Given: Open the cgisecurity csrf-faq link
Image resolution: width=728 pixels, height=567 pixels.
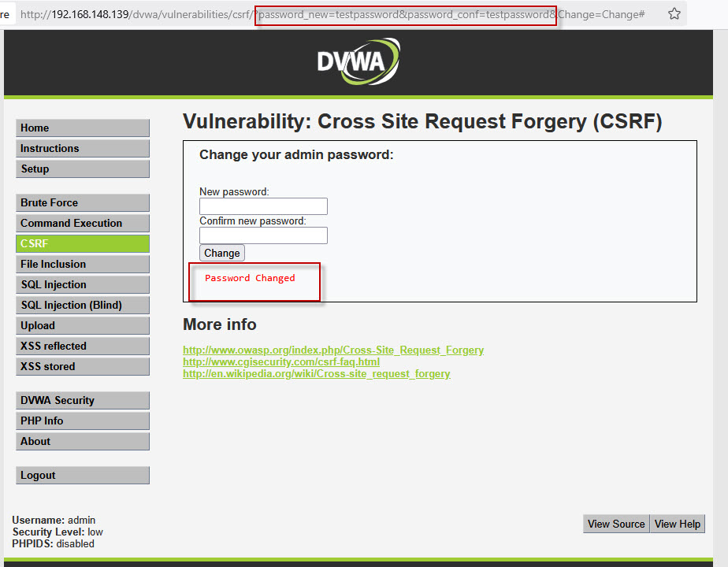Looking at the screenshot, I should point(281,362).
